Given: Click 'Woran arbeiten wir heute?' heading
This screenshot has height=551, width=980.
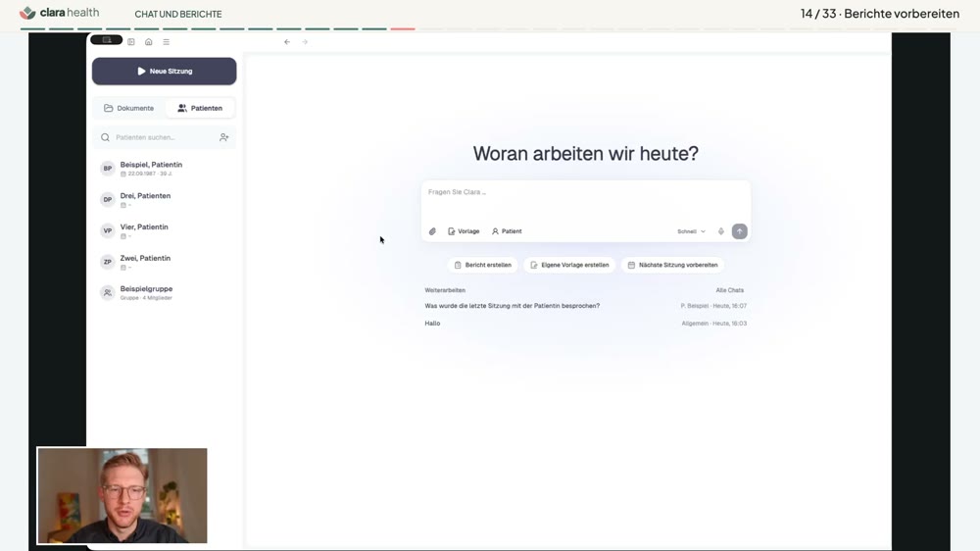Looking at the screenshot, I should pyautogui.click(x=586, y=153).
